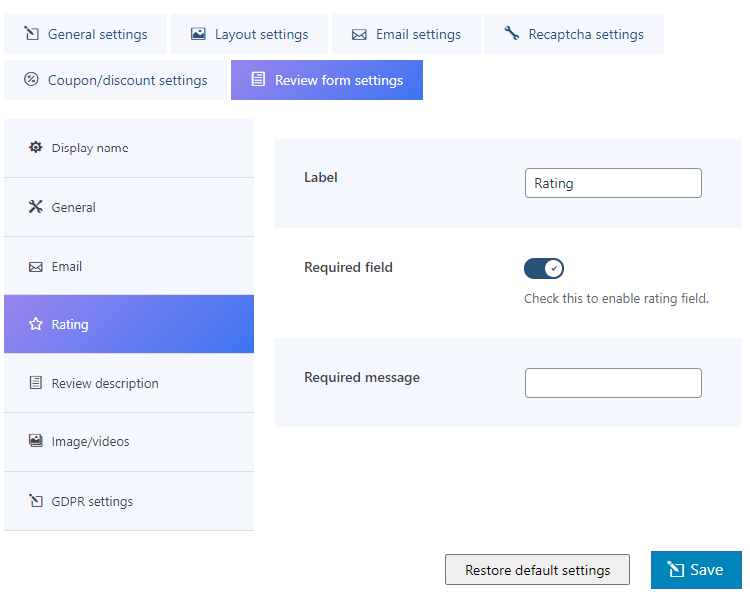Click the Display name gear icon

click(x=35, y=147)
